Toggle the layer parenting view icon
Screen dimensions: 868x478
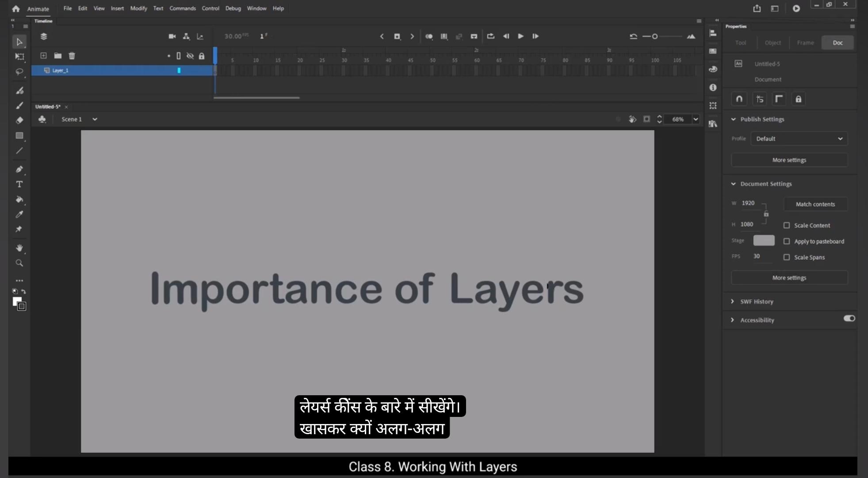click(186, 36)
